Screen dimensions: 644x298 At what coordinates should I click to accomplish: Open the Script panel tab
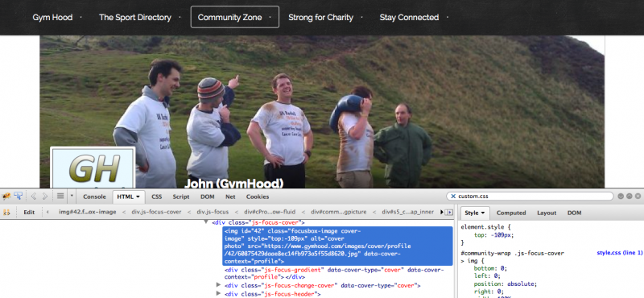tap(180, 197)
